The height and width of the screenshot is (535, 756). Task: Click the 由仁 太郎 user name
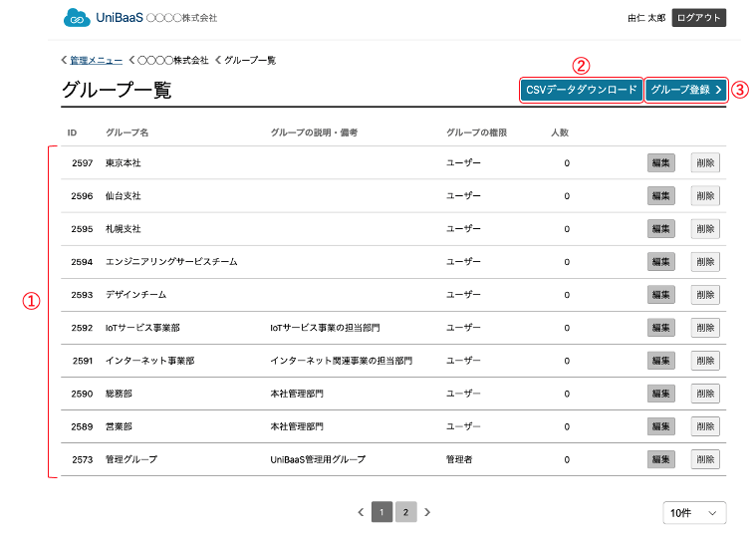click(646, 18)
